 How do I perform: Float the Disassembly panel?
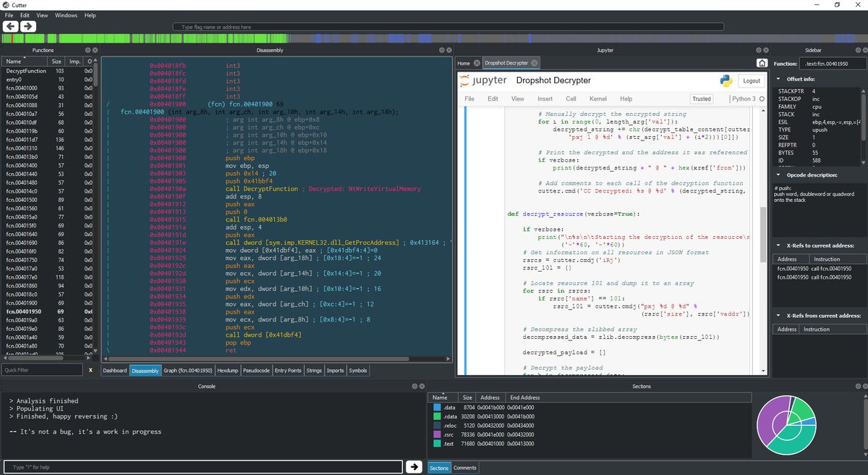[x=441, y=50]
